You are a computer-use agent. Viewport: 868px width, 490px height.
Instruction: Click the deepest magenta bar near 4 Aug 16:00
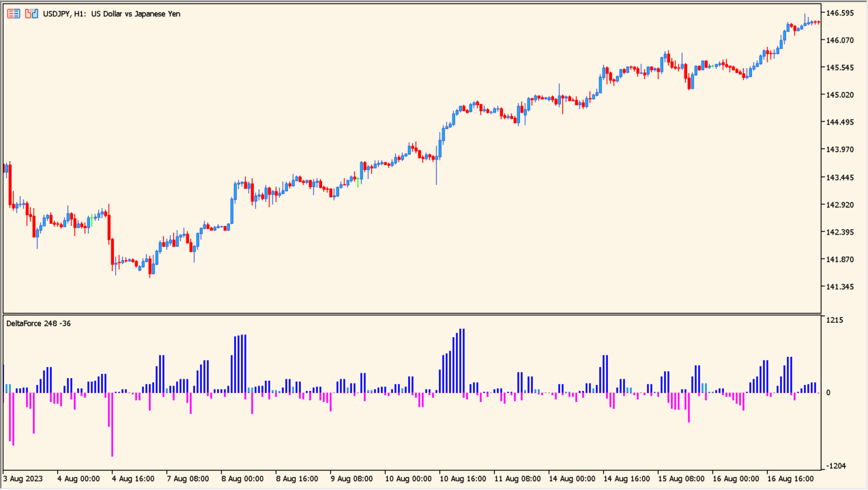[113, 423]
